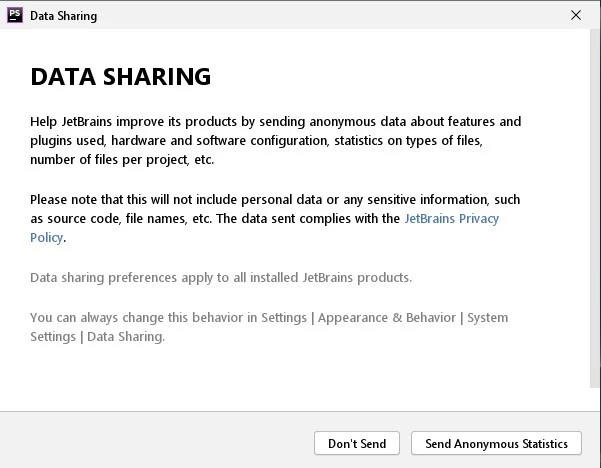Choose Send Anonymous Statistics
The height and width of the screenshot is (468, 601).
pos(496,443)
